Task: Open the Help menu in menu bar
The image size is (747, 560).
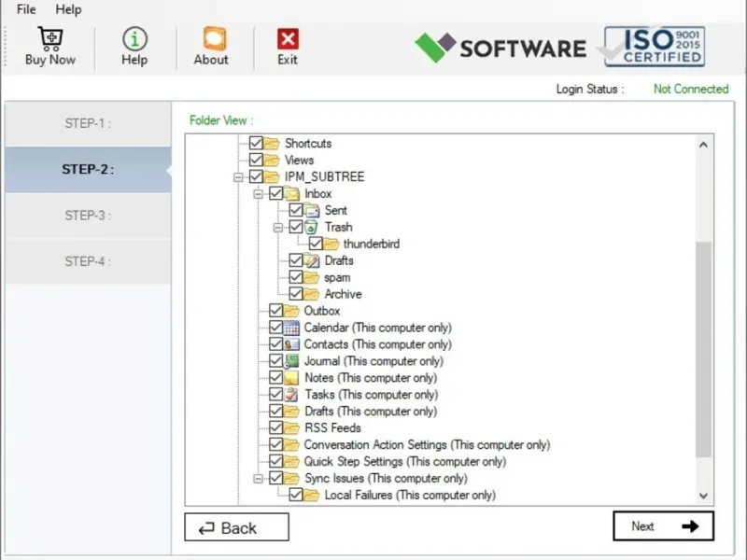Action: [x=68, y=9]
